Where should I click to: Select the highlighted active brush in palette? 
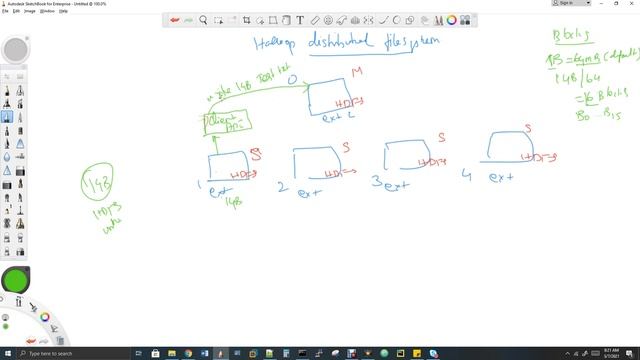click(x=7, y=117)
